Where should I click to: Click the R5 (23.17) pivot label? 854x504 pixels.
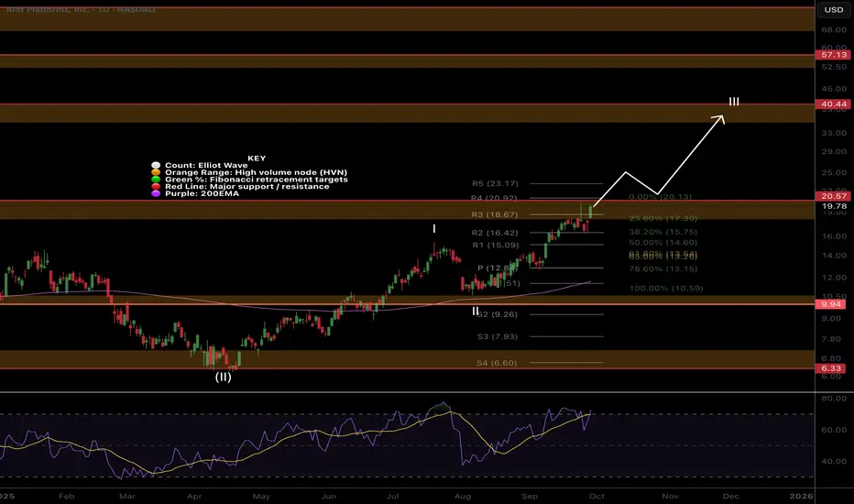click(x=495, y=183)
